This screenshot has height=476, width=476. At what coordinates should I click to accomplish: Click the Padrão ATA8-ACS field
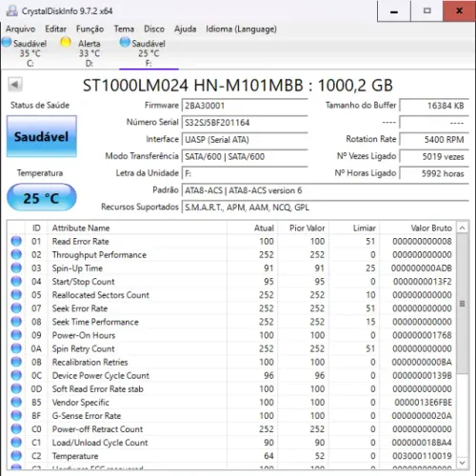[x=326, y=190]
